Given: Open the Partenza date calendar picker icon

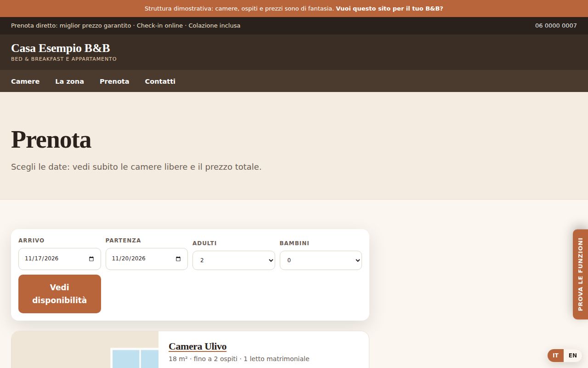Looking at the screenshot, I should [x=178, y=259].
